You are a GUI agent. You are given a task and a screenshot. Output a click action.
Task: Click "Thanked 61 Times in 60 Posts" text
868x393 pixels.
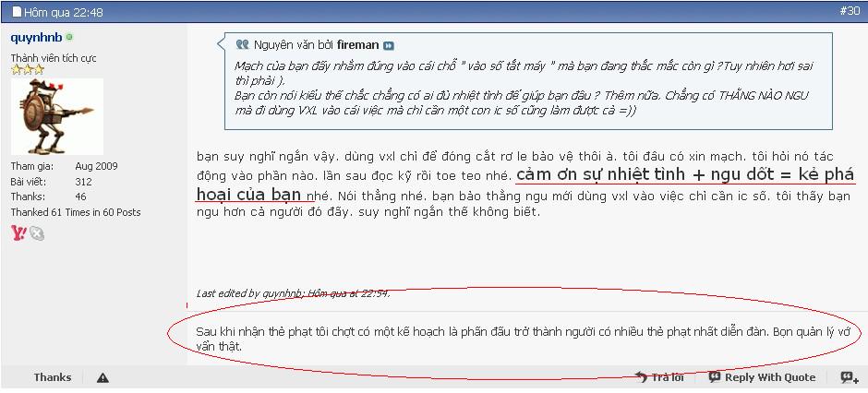point(76,212)
